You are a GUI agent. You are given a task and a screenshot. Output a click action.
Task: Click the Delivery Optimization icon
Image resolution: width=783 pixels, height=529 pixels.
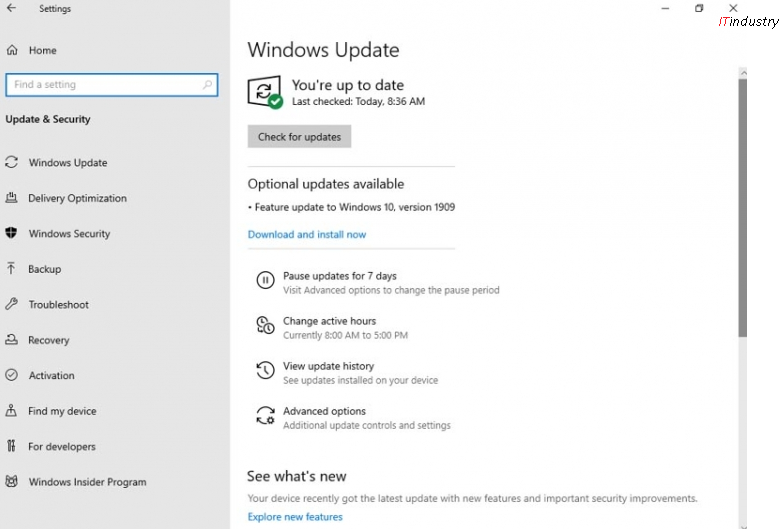(x=11, y=197)
